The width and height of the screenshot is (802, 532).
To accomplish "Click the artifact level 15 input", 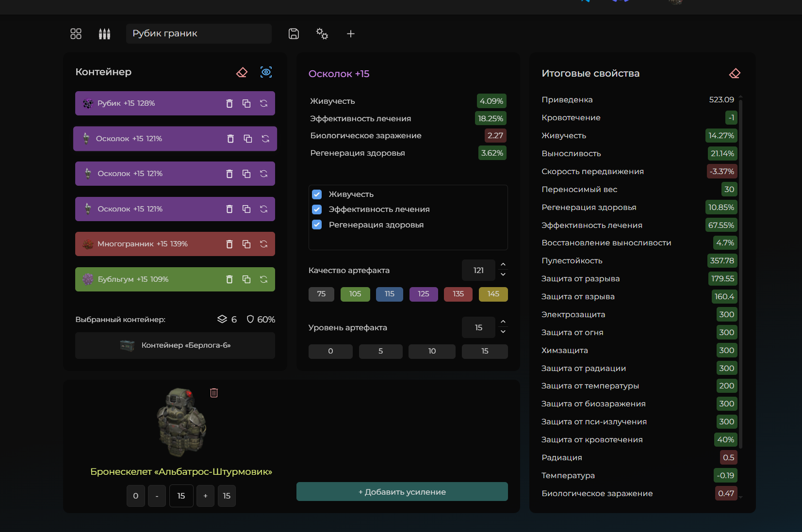I will tap(478, 327).
